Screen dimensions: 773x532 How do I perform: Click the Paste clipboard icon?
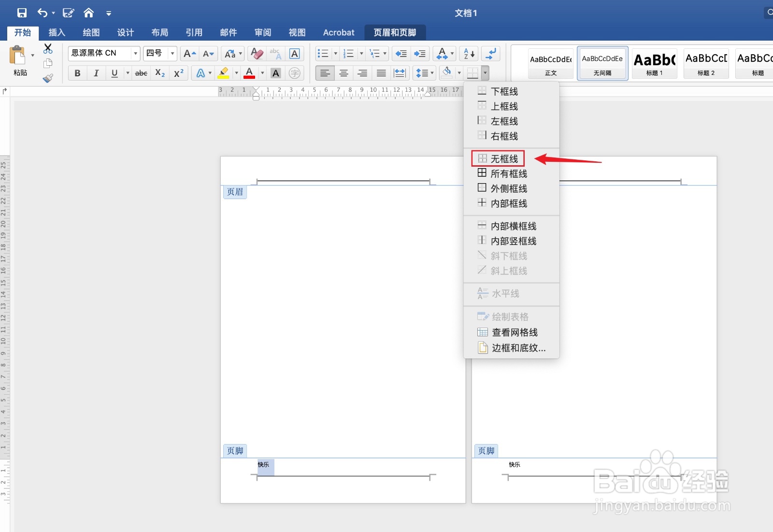pyautogui.click(x=18, y=56)
